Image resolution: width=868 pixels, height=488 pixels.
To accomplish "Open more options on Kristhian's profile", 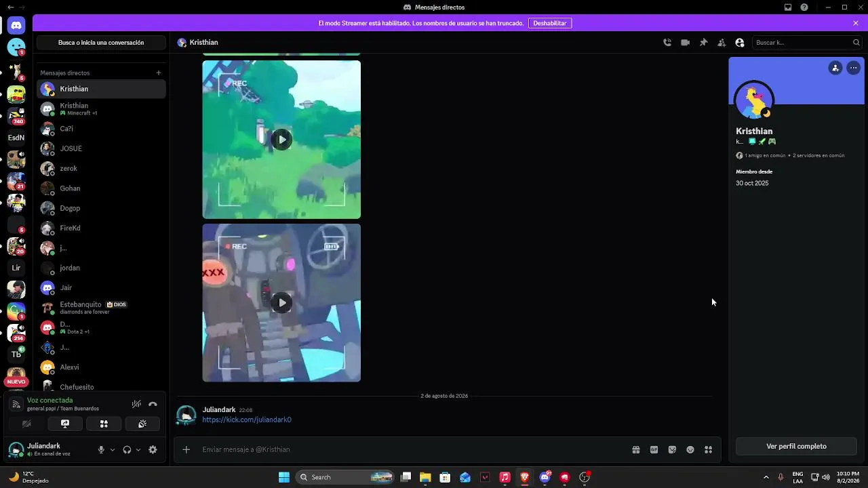I will pyautogui.click(x=854, y=68).
